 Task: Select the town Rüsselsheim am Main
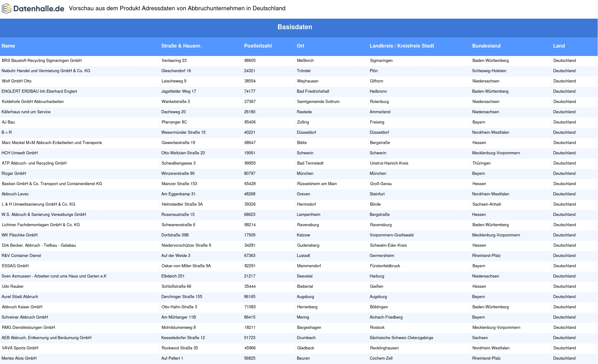(317, 184)
